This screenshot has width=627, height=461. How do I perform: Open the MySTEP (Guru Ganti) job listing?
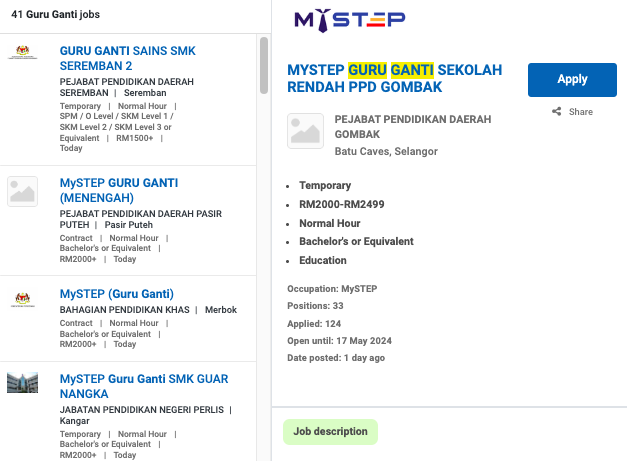pyautogui.click(x=117, y=294)
